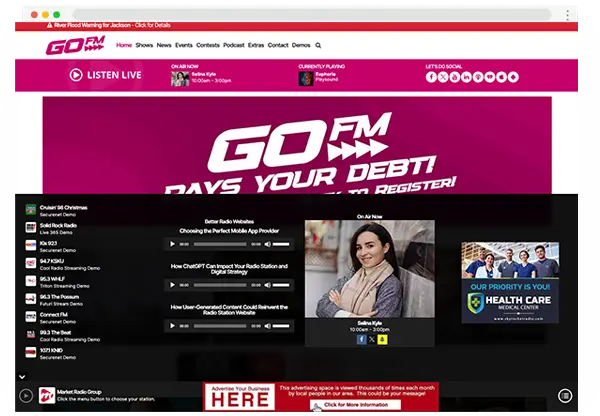This screenshot has width=600, height=416.
Task: Play the Choosing the Perfect Mobile App Provider audio
Action: 173,243
